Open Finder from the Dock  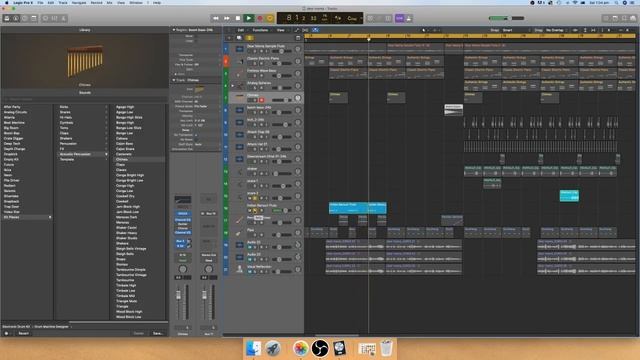point(253,349)
